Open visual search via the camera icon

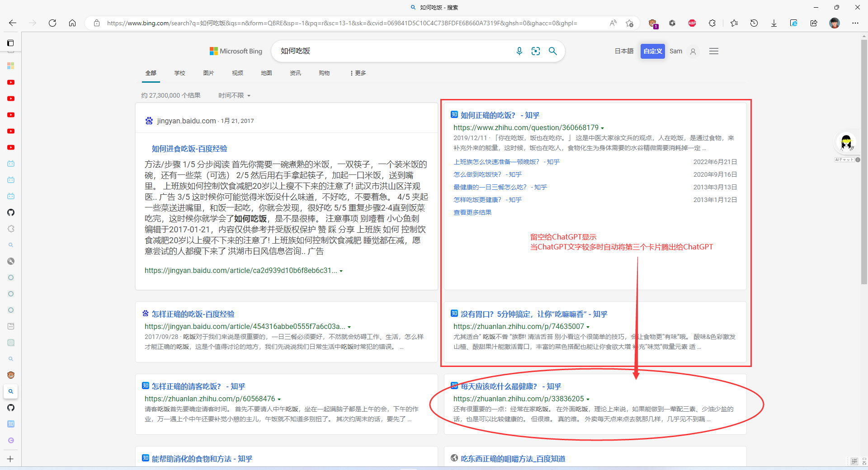tap(536, 51)
